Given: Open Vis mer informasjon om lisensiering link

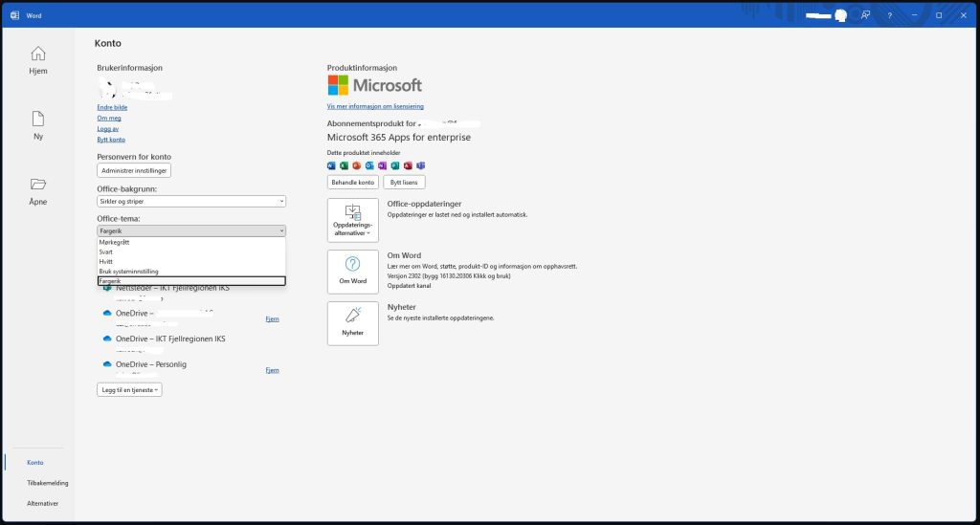Looking at the screenshot, I should 375,106.
